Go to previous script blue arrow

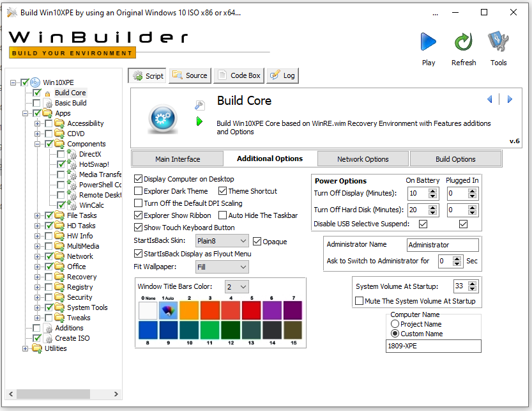pos(490,99)
